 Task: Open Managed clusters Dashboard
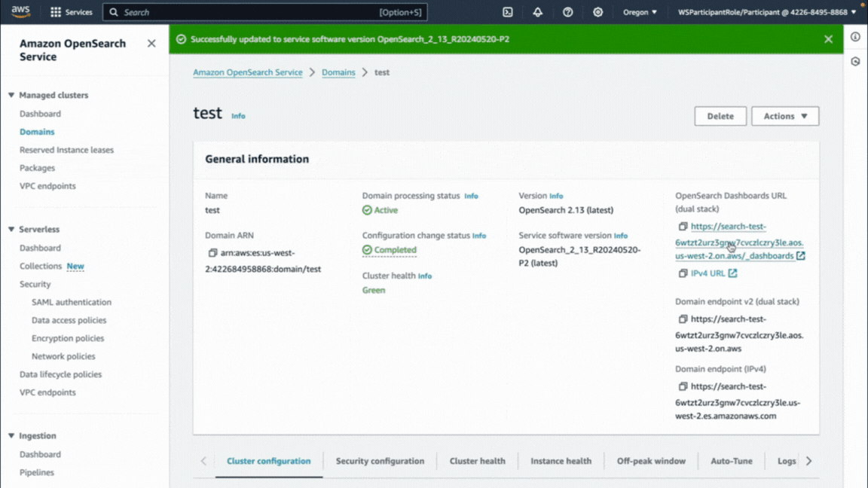40,114
